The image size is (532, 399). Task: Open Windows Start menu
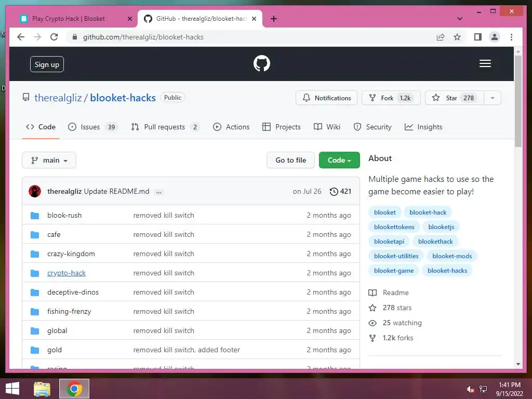tap(12, 389)
